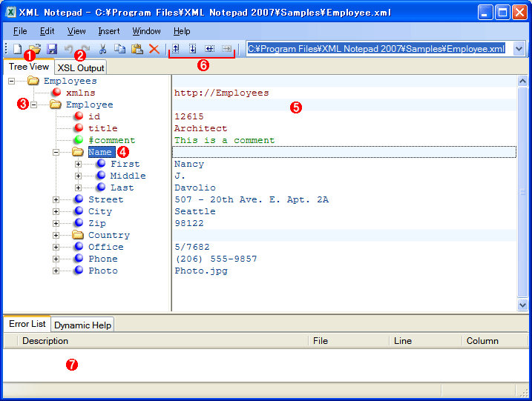Screen dimensions: 532x401
Task: Click the red ball icon beside id
Action: point(79,116)
